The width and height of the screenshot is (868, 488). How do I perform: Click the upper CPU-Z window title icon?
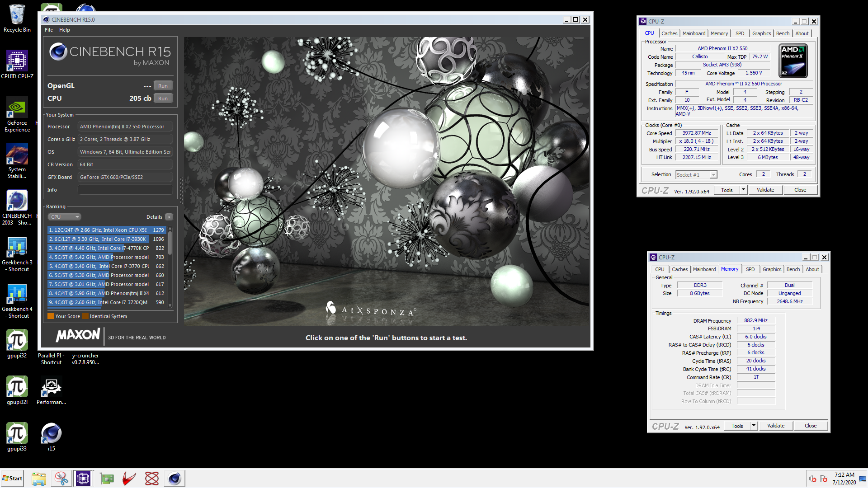click(x=643, y=21)
